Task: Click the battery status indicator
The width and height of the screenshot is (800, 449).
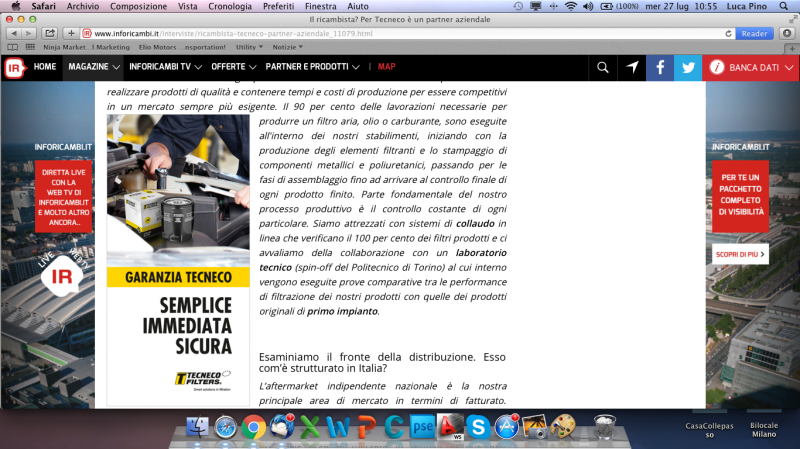Action: (619, 6)
